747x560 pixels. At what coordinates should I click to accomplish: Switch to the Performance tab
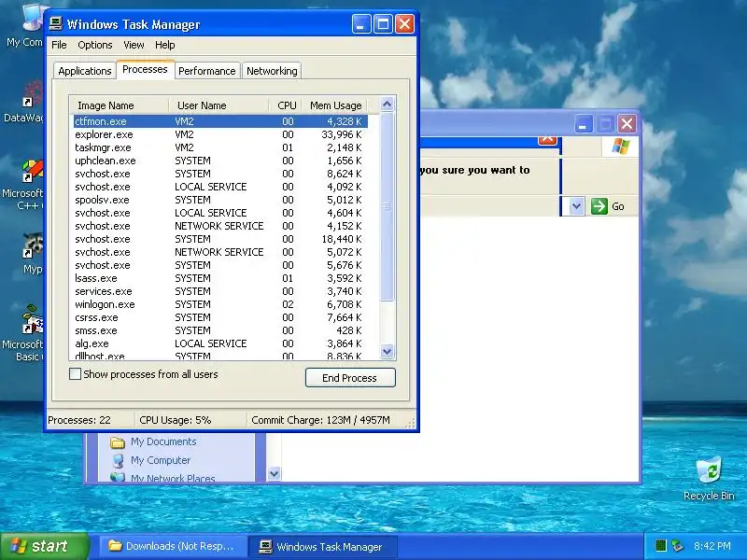pyautogui.click(x=206, y=71)
